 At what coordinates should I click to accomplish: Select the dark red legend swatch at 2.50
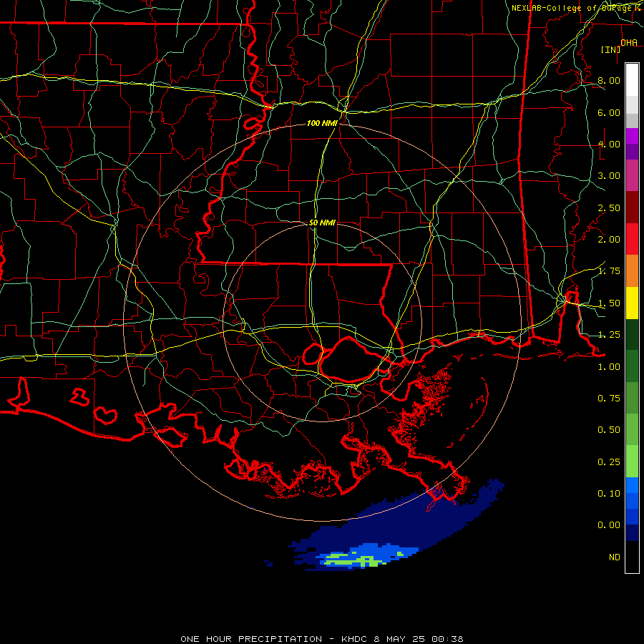[x=632, y=208]
